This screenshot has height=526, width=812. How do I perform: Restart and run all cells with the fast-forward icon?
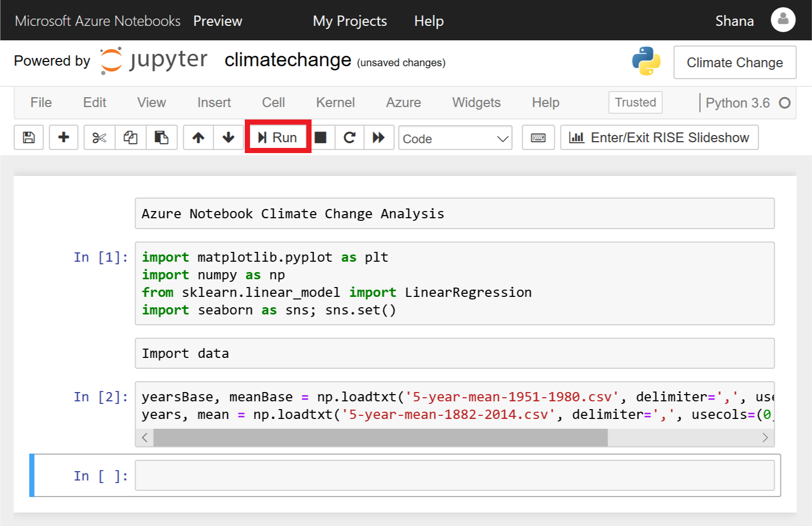(379, 138)
